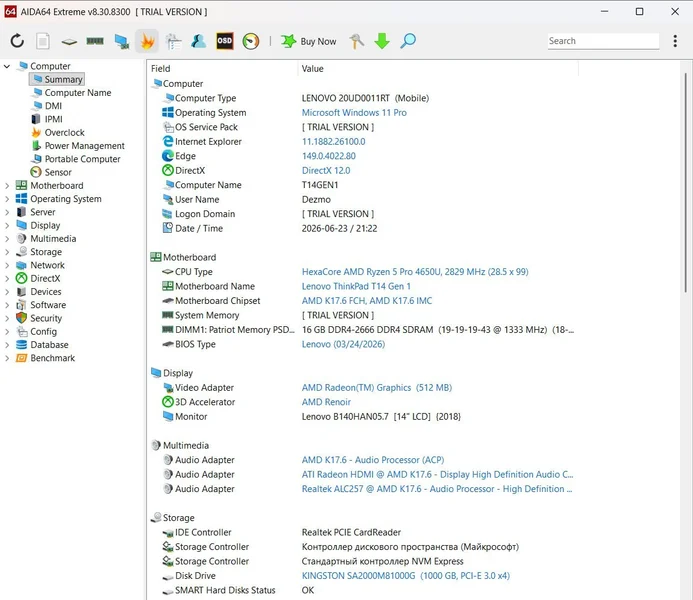Select the DIMM1: Patriot Memory row
This screenshot has height=600, width=693.
point(364,330)
